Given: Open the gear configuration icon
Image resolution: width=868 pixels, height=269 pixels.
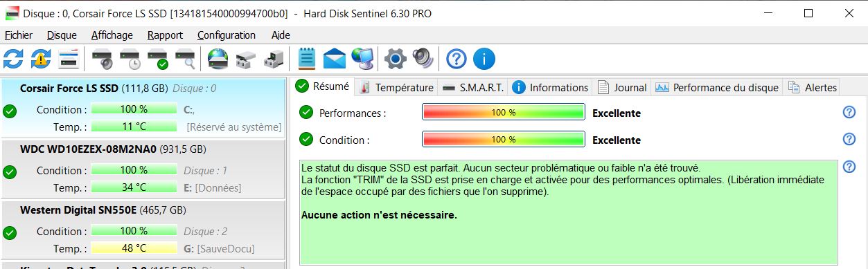Looking at the screenshot, I should click(395, 59).
